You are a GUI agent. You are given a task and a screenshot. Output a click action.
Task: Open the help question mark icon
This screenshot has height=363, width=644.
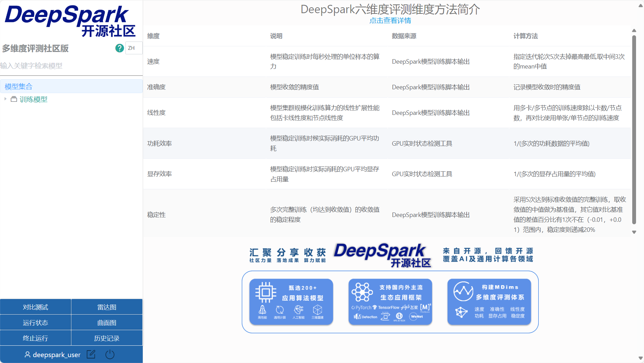(119, 48)
